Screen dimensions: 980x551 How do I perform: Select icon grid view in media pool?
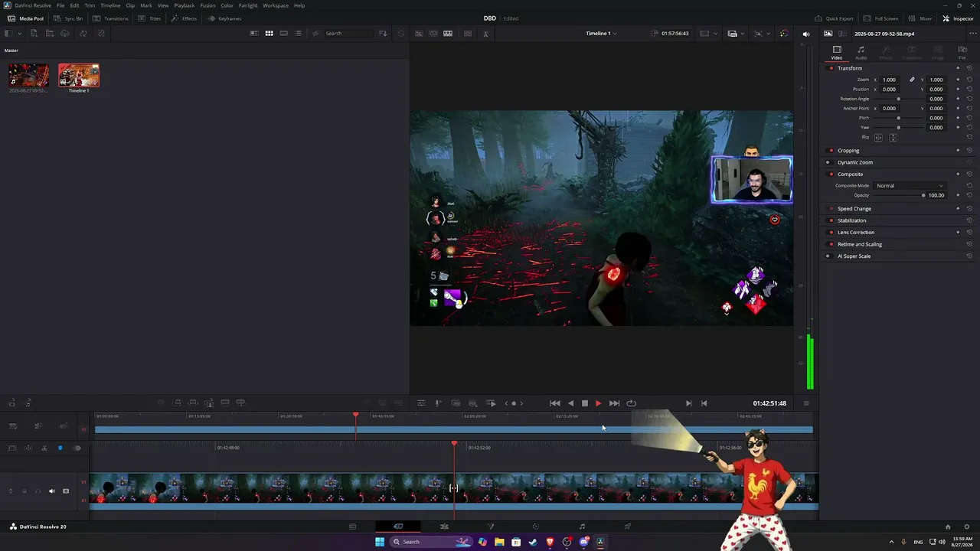click(269, 34)
